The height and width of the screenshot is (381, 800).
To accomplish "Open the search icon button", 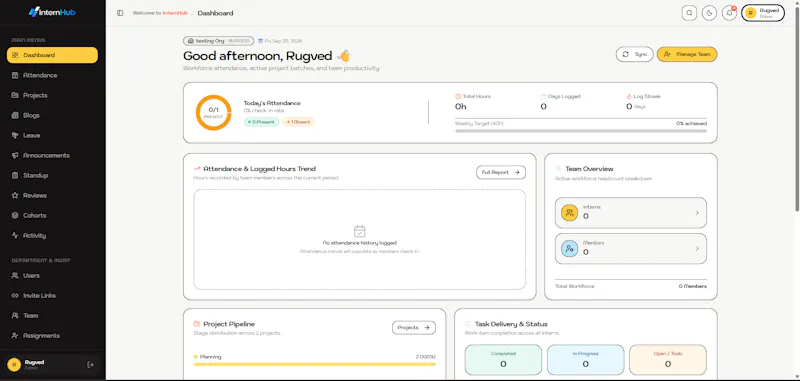I will coord(689,13).
